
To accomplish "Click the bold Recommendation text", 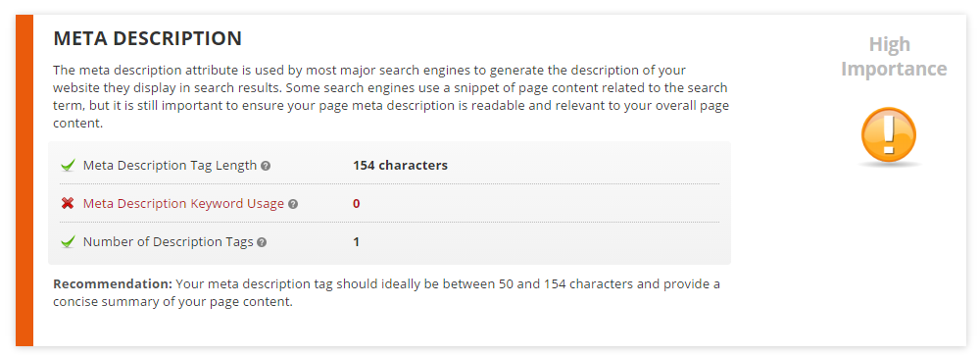I will (113, 284).
